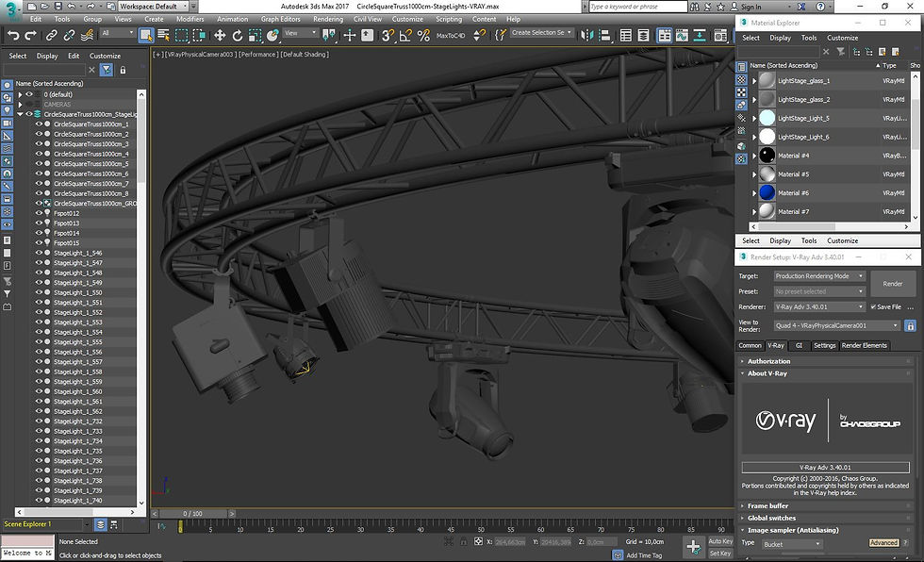Open the Graph Editors menu
Image resolution: width=924 pixels, height=562 pixels.
coord(281,19)
